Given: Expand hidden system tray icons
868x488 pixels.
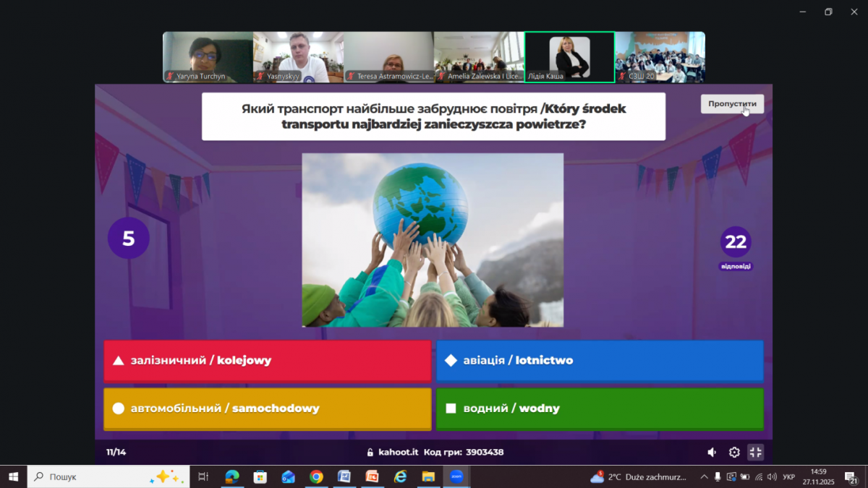Looking at the screenshot, I should tap(704, 477).
